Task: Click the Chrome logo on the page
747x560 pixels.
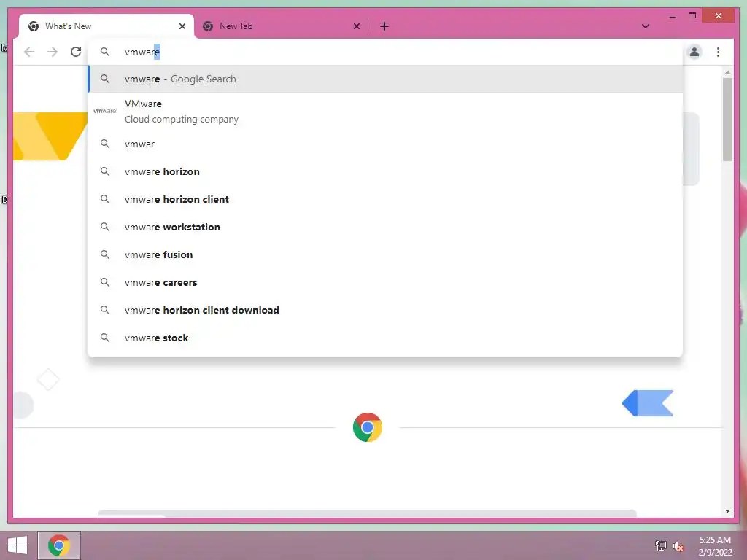Action: pos(368,427)
